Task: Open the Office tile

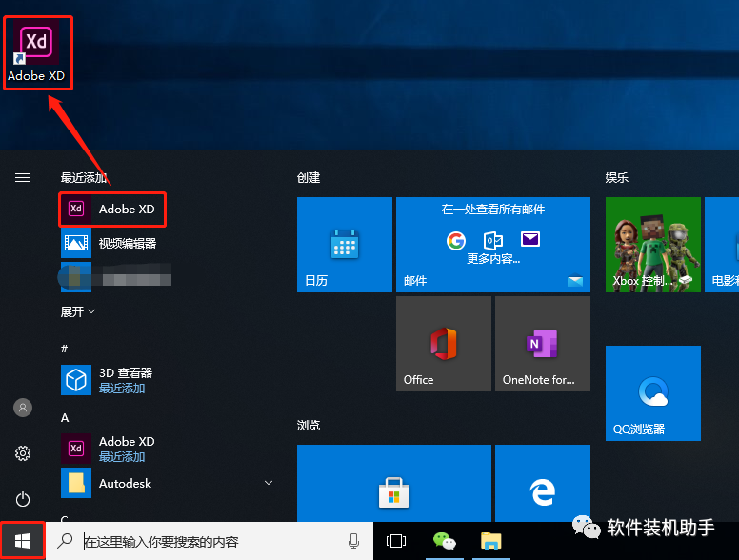Action: click(x=444, y=344)
